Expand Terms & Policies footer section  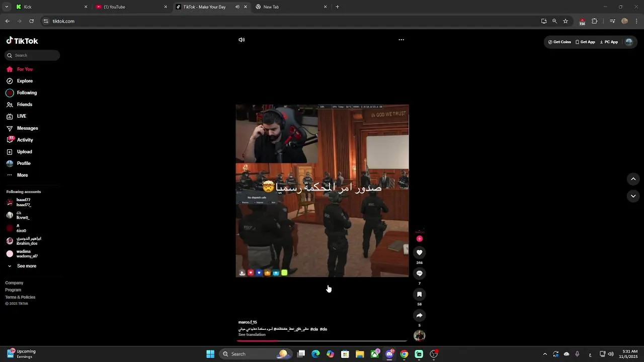coord(20,297)
